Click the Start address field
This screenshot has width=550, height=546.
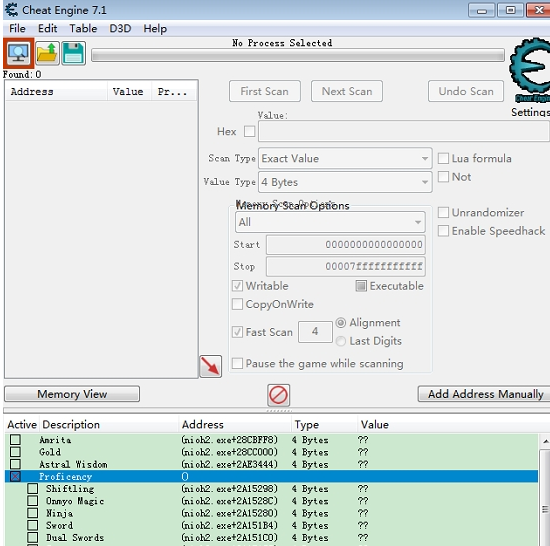346,244
